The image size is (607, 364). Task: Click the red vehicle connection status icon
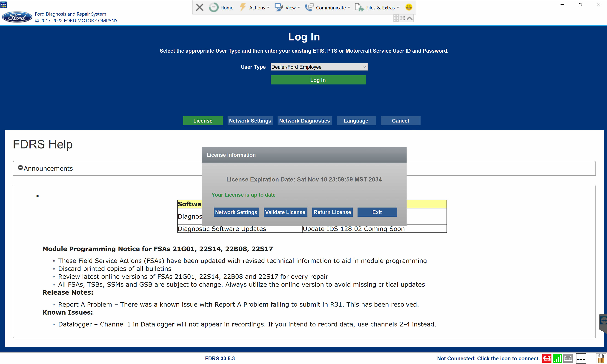click(547, 359)
